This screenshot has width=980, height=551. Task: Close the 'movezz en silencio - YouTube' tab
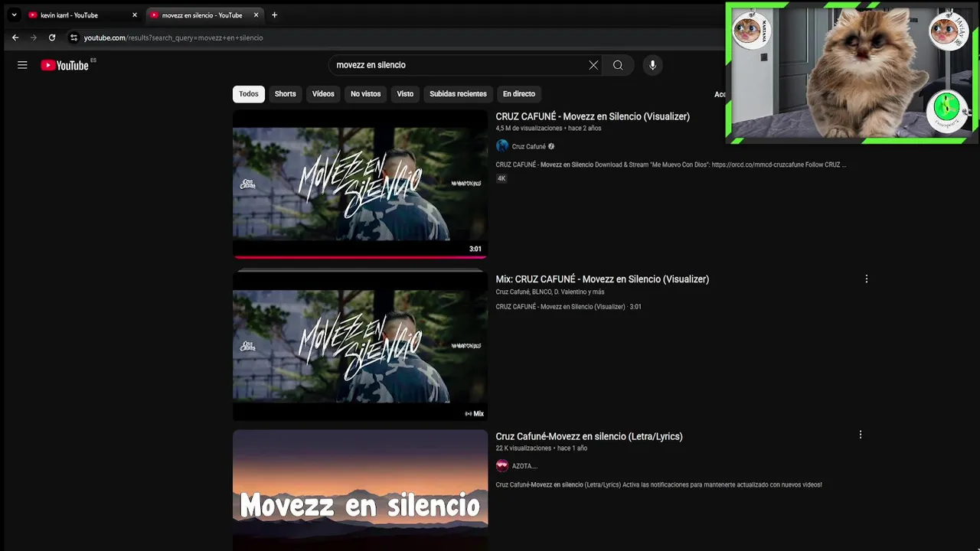pyautogui.click(x=256, y=15)
